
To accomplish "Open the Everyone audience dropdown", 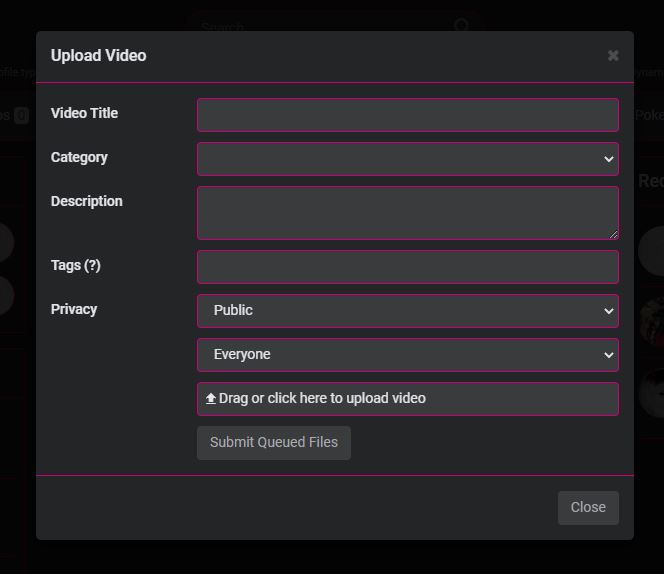I will coord(407,355).
